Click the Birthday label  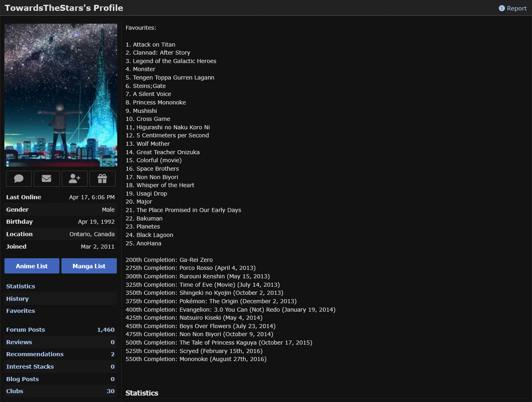(x=19, y=222)
